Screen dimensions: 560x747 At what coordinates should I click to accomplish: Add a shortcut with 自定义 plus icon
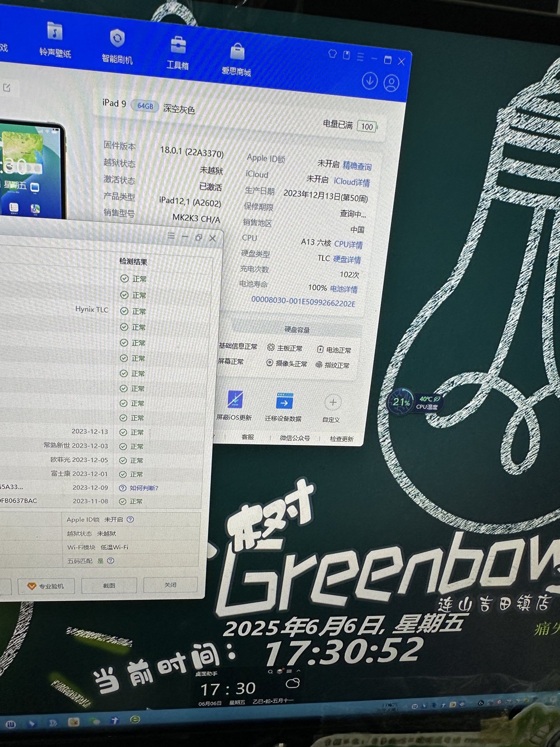[332, 402]
